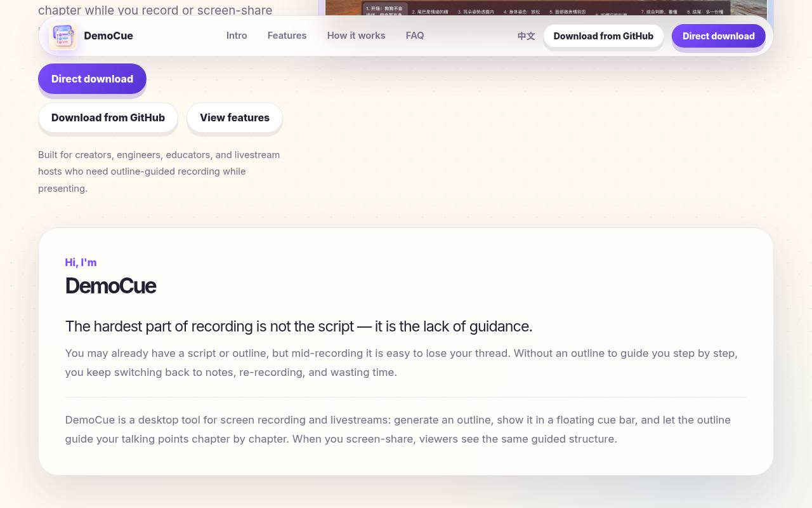Click the large DemoCue heading in intro card
The height and width of the screenshot is (508, 812).
point(110,286)
